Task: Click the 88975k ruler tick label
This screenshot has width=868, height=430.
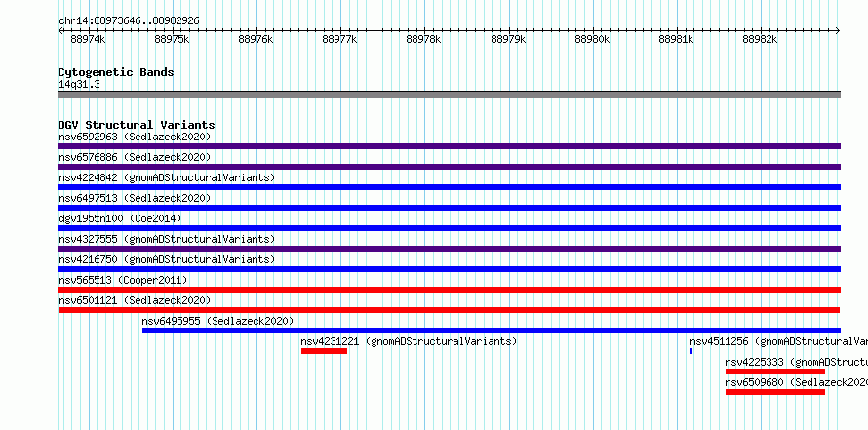Action: pos(173,40)
